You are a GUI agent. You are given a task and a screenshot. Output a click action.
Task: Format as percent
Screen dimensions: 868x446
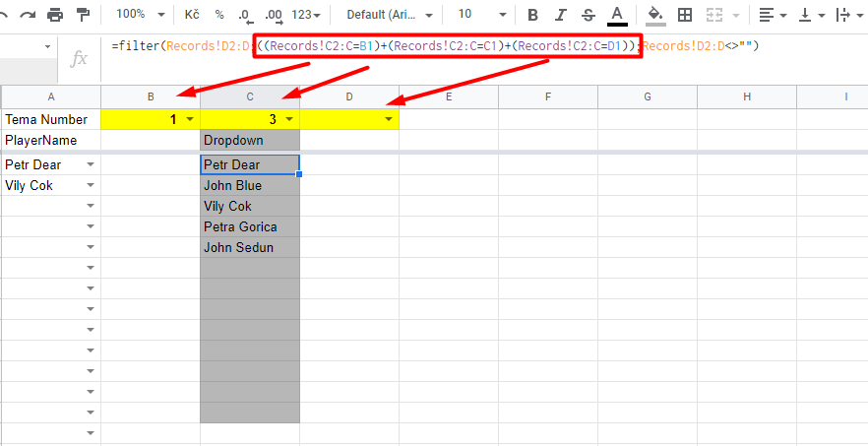pos(219,15)
